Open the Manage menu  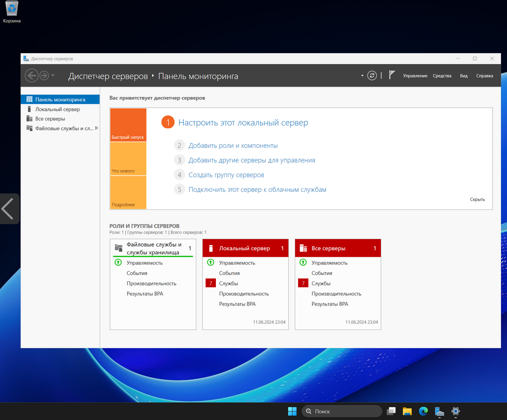point(415,76)
